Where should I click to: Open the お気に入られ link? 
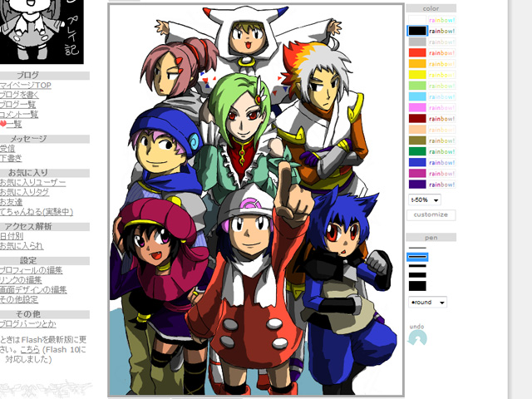coord(22,246)
